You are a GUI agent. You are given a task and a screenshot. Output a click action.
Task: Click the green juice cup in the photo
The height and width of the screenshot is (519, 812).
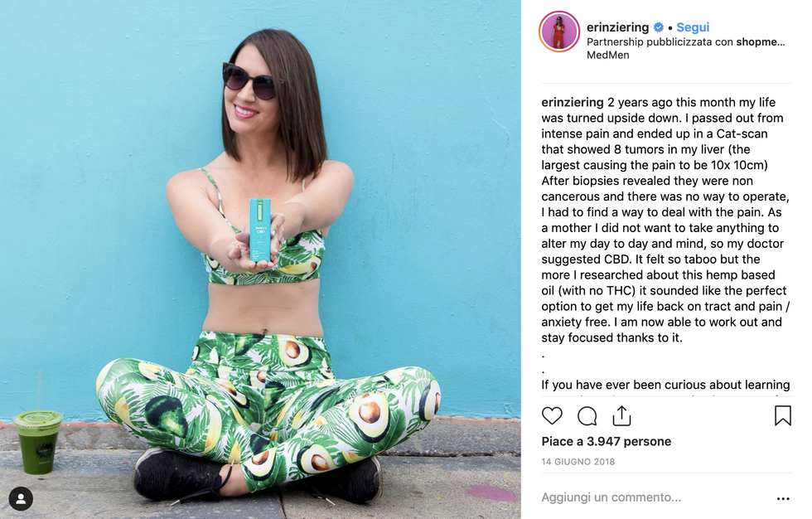pyautogui.click(x=37, y=442)
